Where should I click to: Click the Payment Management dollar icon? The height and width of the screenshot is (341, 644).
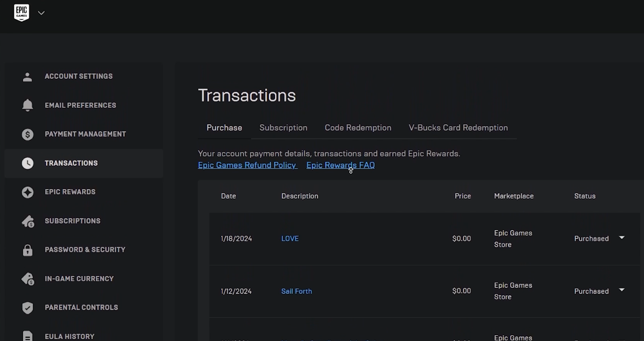point(27,135)
